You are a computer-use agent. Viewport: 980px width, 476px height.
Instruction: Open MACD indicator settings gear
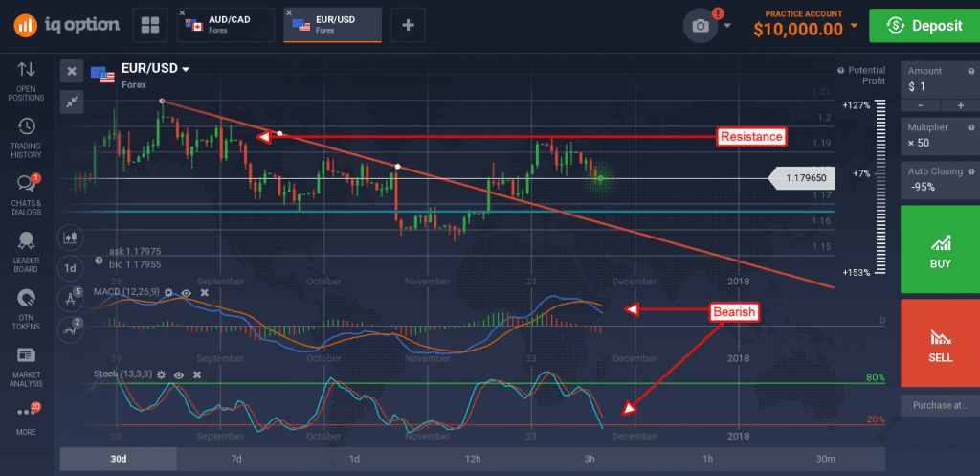(x=169, y=292)
